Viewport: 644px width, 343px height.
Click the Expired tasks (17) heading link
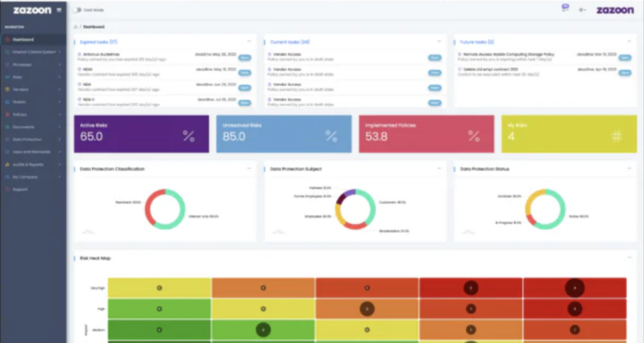pos(99,42)
